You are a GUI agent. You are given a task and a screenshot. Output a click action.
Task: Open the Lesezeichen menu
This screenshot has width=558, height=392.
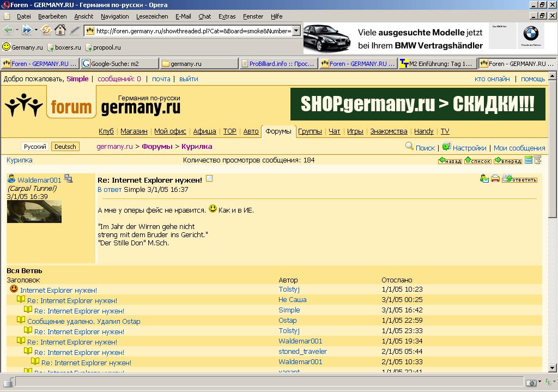[x=152, y=16]
